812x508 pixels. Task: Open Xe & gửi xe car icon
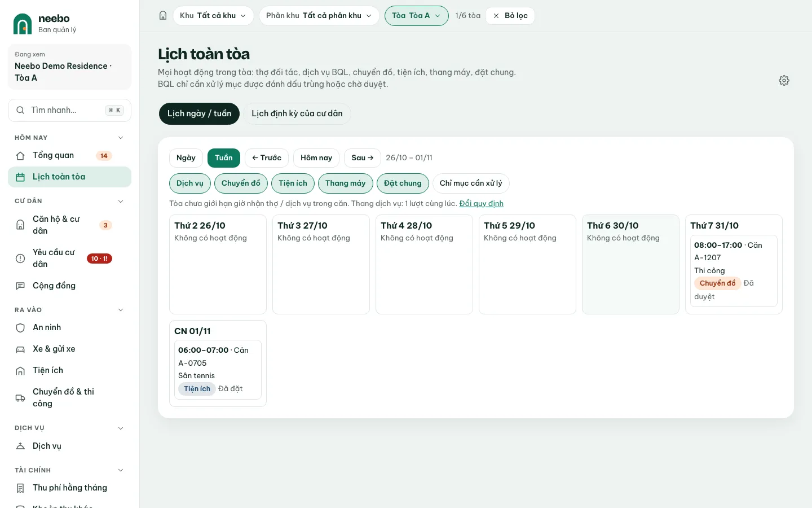pos(20,349)
